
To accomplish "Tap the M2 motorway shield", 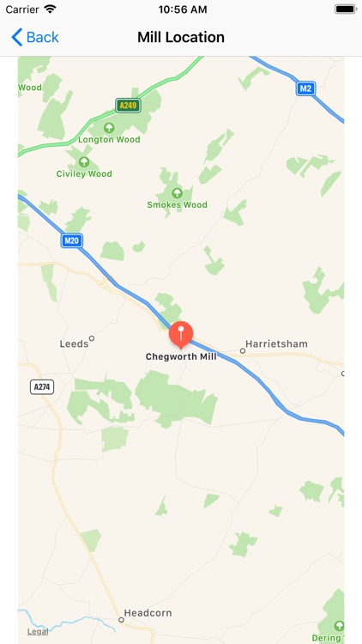I will (305, 88).
